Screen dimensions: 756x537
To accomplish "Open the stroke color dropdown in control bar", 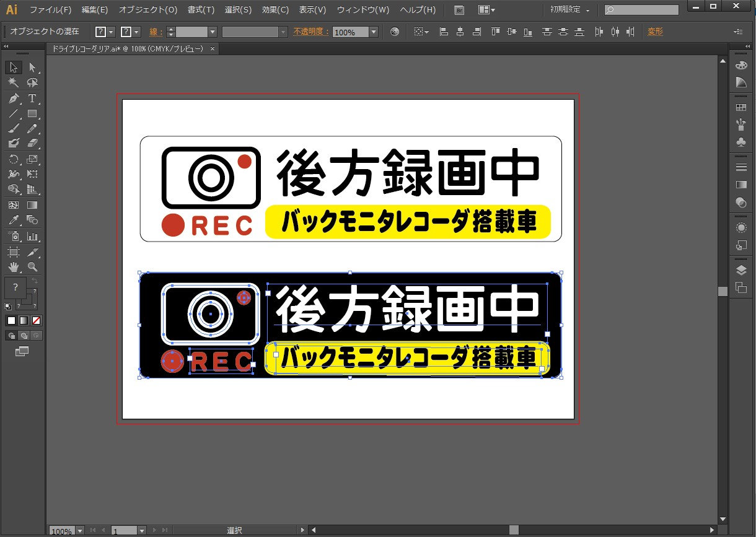I will point(136,32).
